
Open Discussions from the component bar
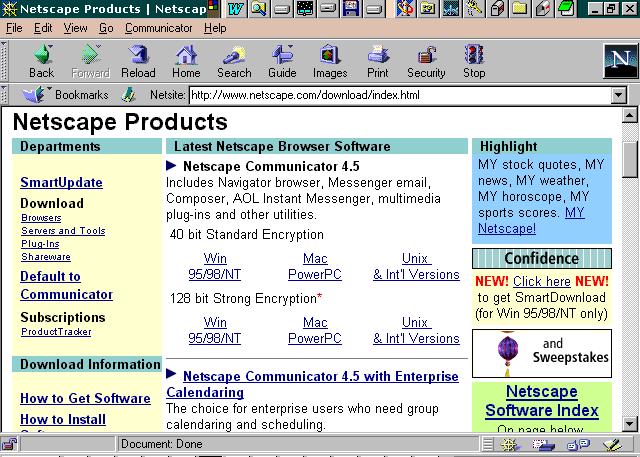578,444
